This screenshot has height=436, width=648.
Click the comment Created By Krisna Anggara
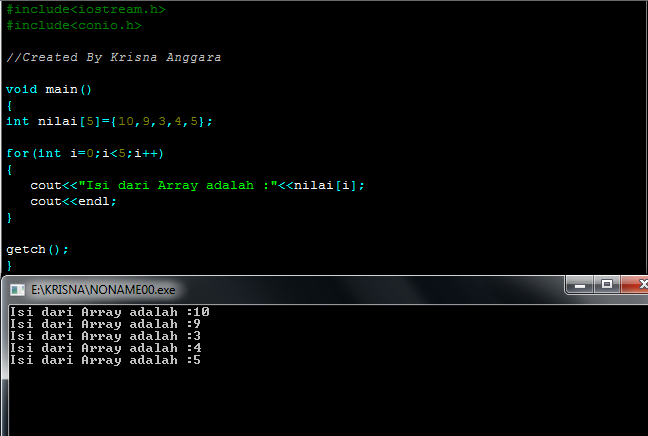click(114, 57)
